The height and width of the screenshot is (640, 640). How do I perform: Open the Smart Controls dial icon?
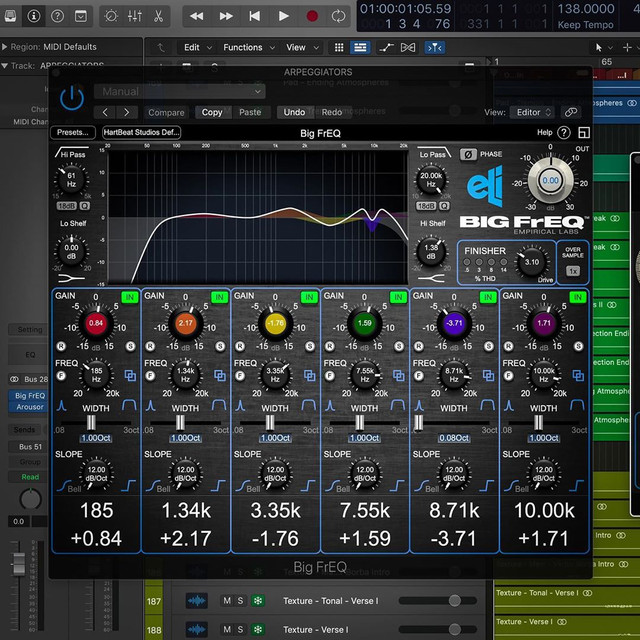[111, 16]
